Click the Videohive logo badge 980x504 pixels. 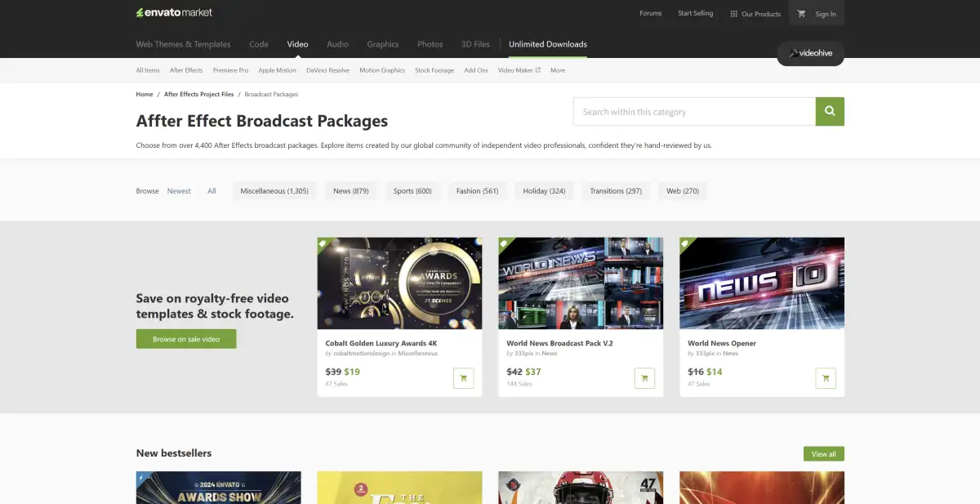pos(810,53)
